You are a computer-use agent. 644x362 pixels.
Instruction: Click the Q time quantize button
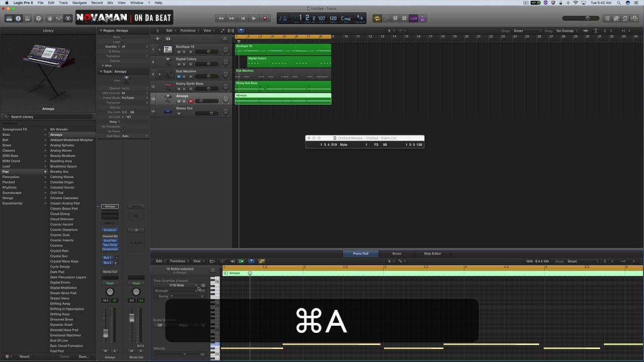203,285
